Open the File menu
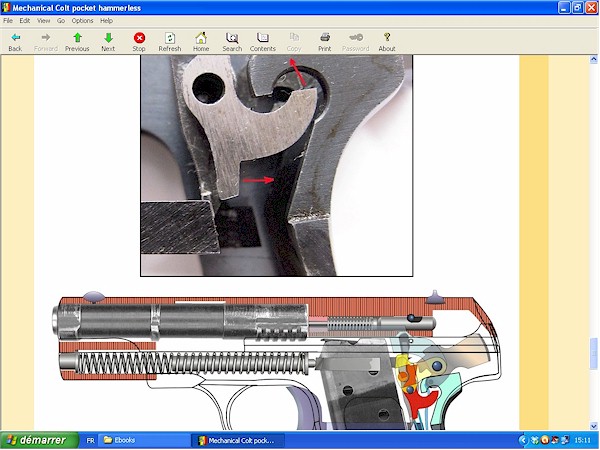Viewport: 600px width, 450px height. click(8, 21)
